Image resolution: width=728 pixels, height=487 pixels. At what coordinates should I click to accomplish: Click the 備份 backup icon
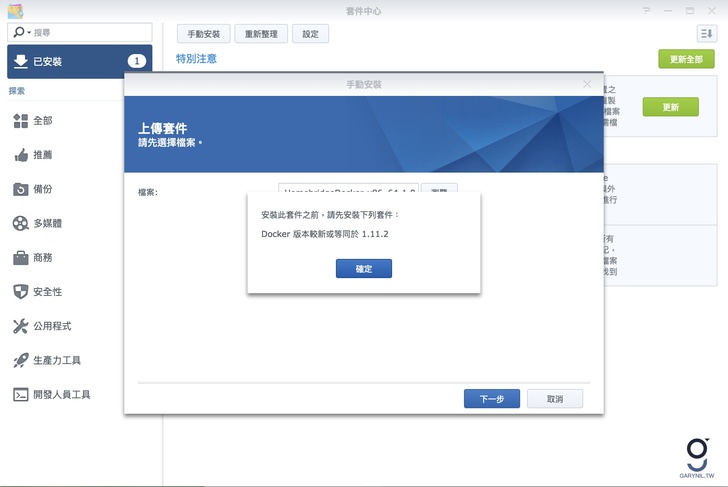point(20,189)
